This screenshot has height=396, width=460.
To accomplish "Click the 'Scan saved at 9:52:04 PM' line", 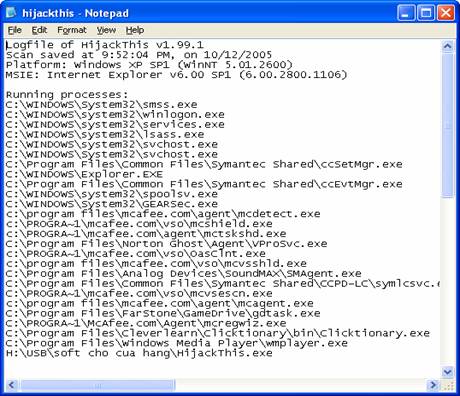I will coord(139,55).
